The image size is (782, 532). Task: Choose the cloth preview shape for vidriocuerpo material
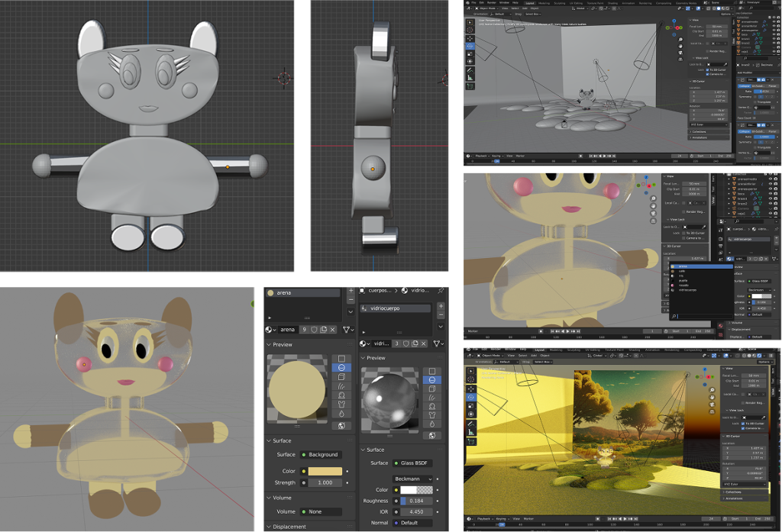click(x=432, y=416)
